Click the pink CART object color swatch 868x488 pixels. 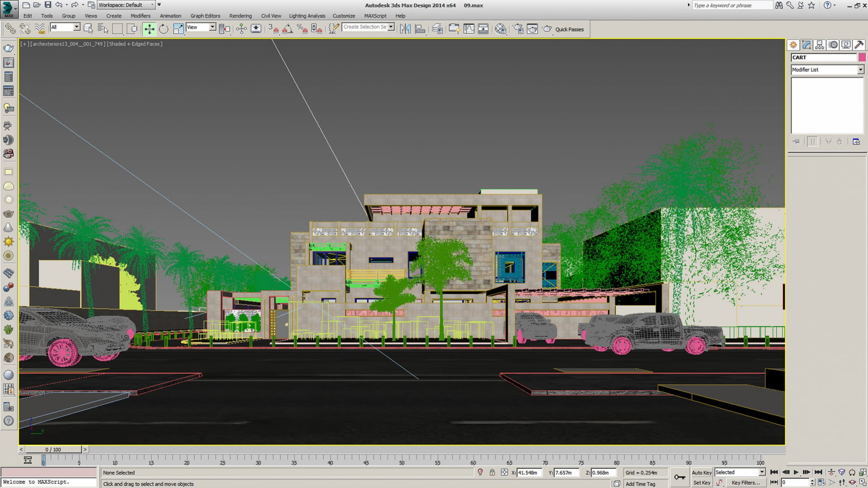click(862, 58)
